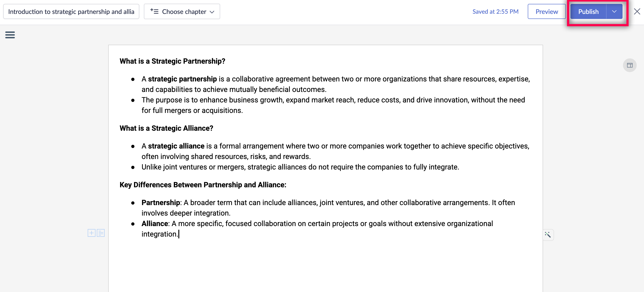
Task: Expand the Publish options arrow
Action: [614, 11]
